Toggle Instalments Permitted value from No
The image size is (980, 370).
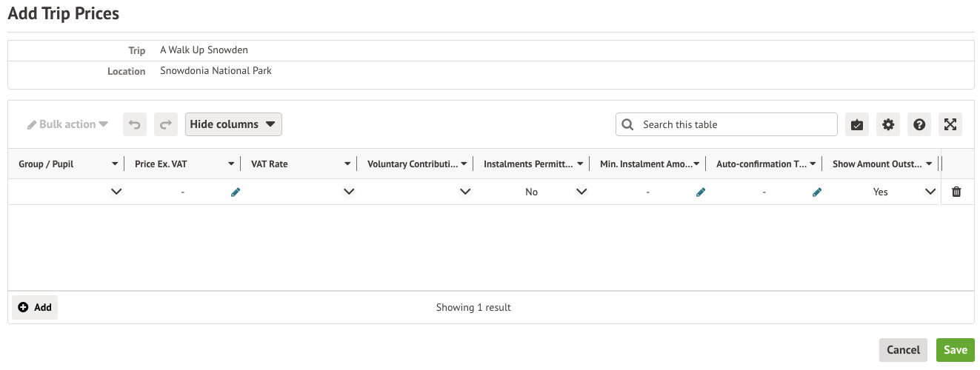(x=581, y=192)
